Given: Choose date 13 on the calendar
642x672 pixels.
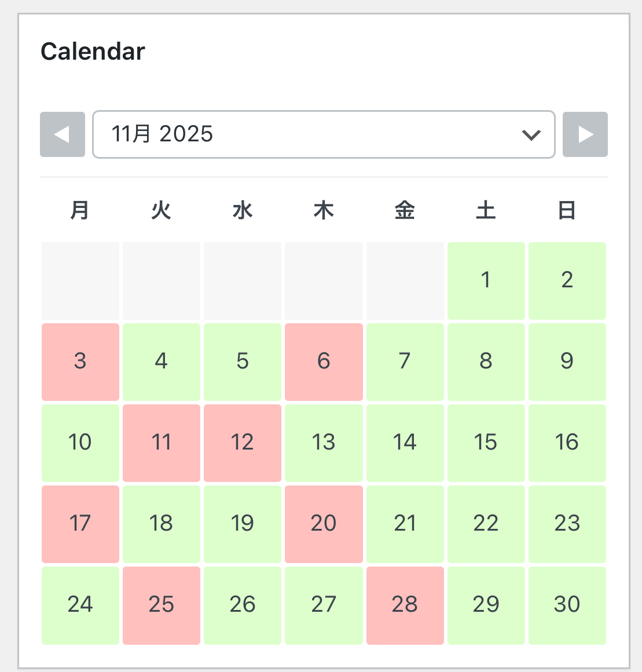Looking at the screenshot, I should click(x=324, y=443).
